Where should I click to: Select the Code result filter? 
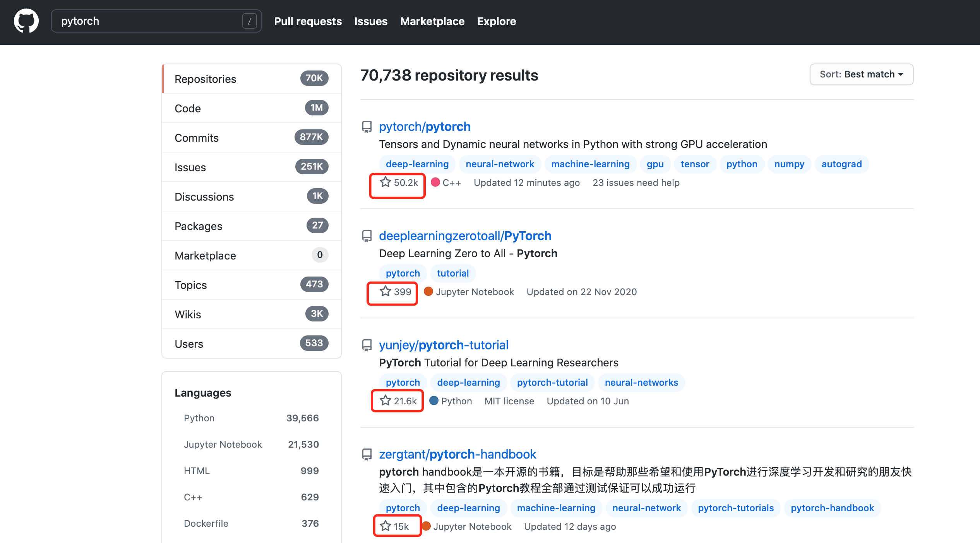point(252,108)
